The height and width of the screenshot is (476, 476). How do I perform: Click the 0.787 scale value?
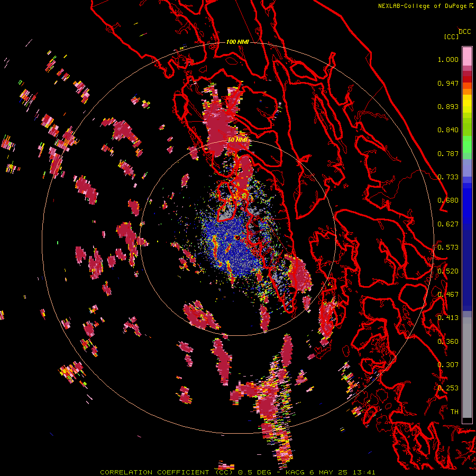pos(448,153)
